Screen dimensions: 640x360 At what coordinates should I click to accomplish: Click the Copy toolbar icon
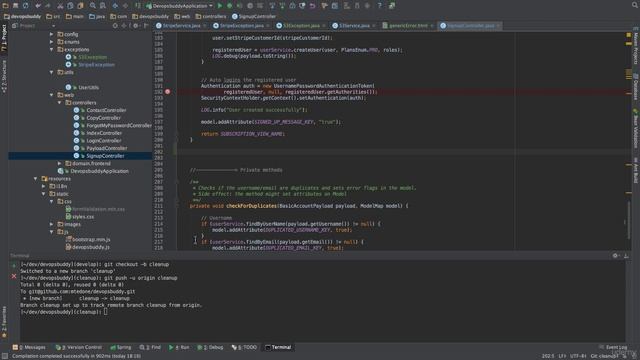[x=70, y=6]
